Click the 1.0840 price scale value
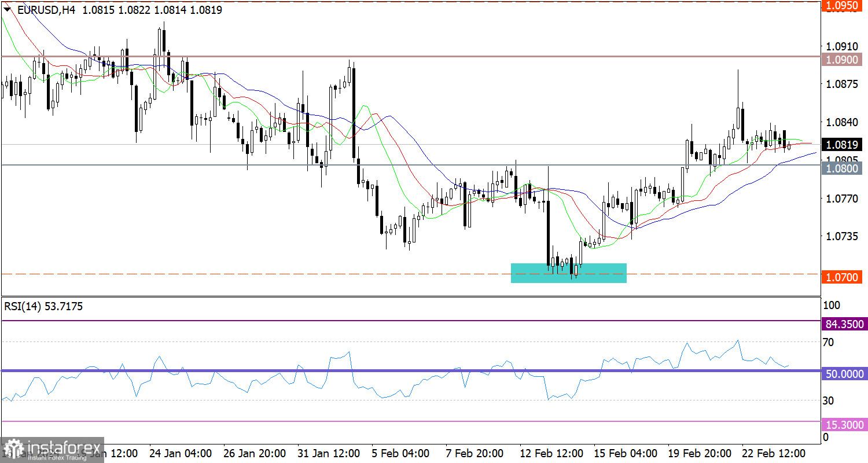Image resolution: width=868 pixels, height=463 pixels. point(843,122)
